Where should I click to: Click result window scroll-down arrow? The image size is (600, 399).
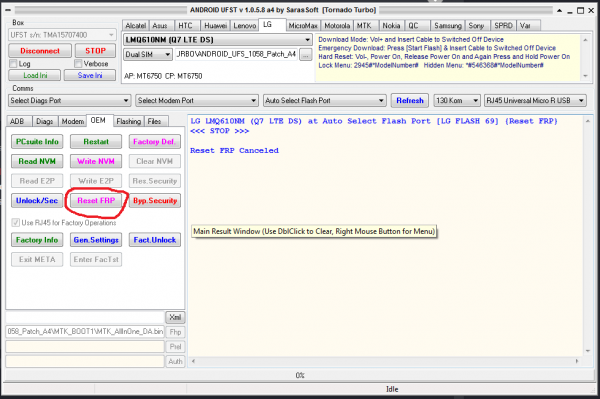588,350
